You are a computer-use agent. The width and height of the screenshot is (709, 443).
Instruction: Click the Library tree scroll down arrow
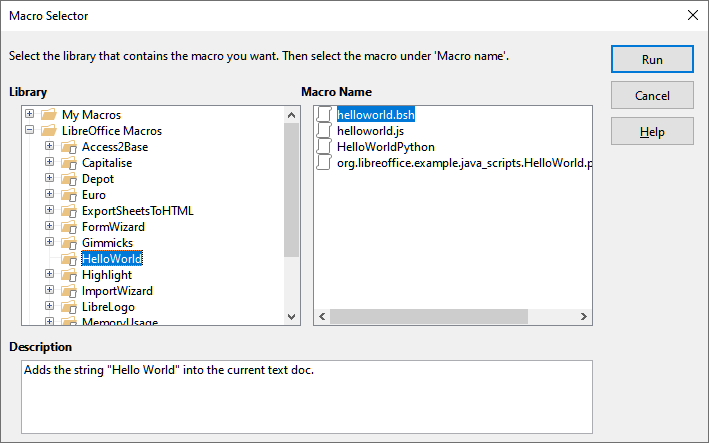[291, 316]
